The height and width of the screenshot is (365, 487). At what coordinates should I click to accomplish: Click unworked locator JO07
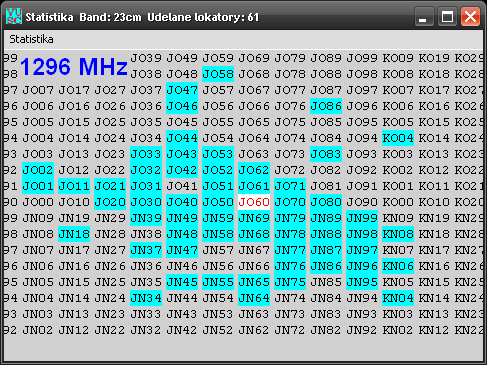point(38,90)
